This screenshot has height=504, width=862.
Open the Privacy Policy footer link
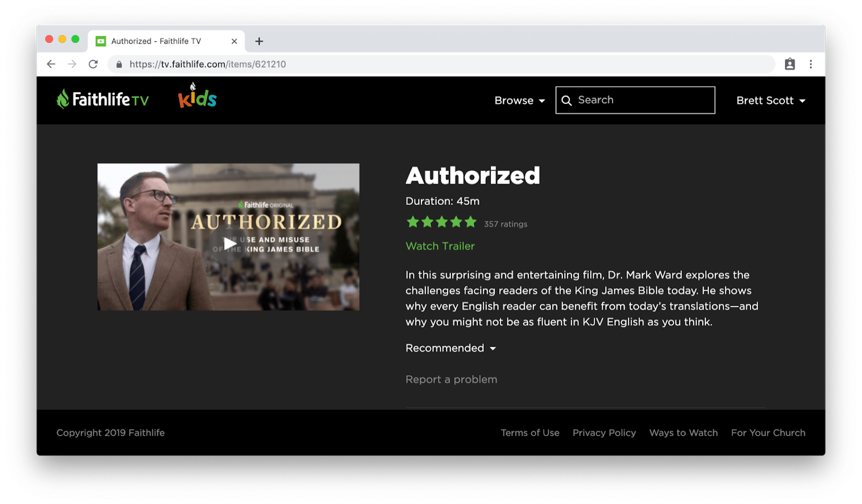point(604,433)
